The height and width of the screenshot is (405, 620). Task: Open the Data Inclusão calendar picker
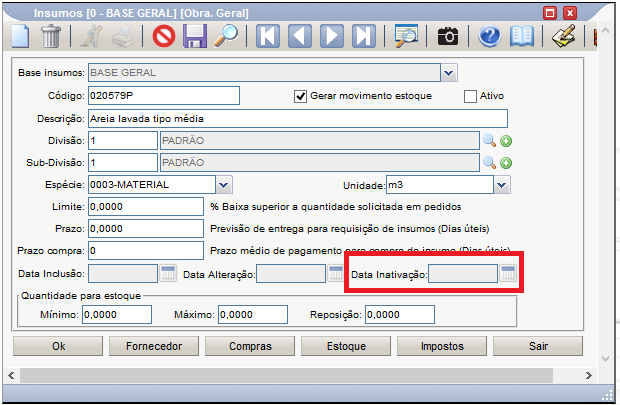[168, 273]
